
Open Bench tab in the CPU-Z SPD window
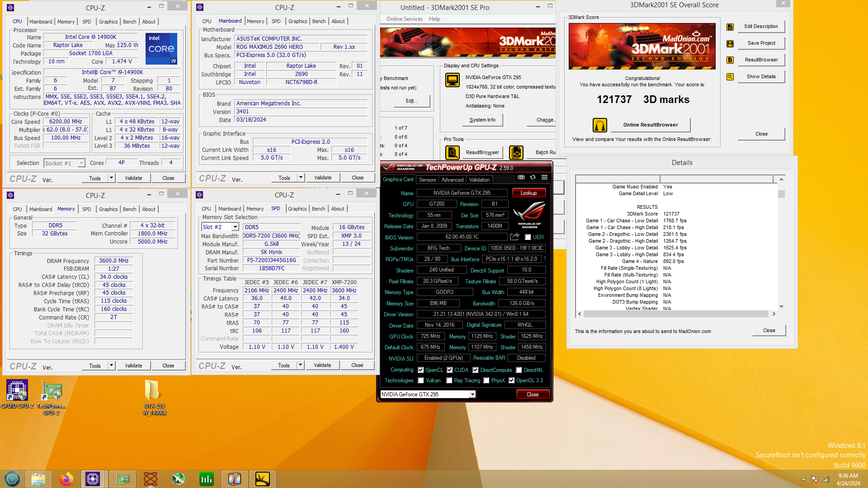point(318,209)
